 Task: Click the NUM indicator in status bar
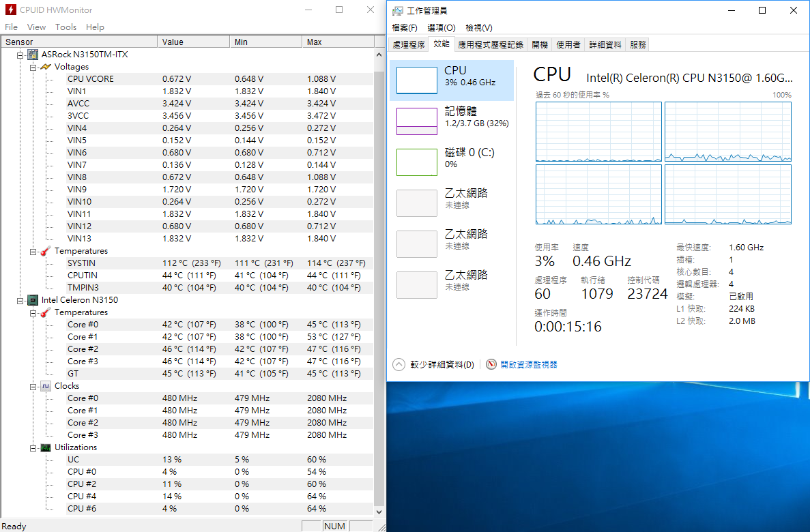[334, 527]
